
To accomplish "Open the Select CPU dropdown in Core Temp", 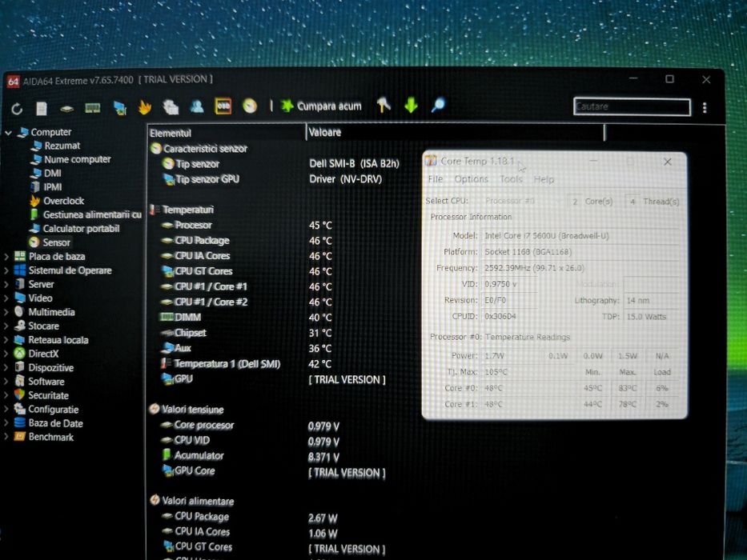I will tap(522, 201).
